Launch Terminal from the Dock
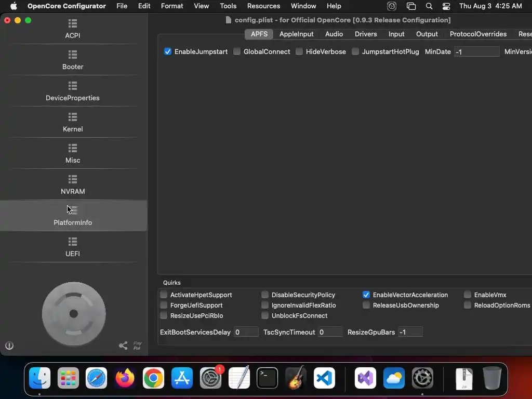This screenshot has width=532, height=399. (x=268, y=378)
